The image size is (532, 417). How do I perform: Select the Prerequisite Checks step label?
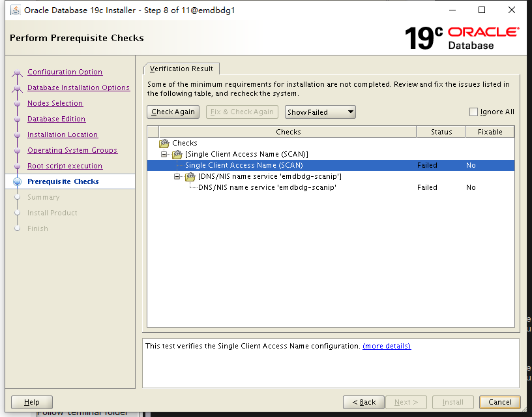pos(63,181)
